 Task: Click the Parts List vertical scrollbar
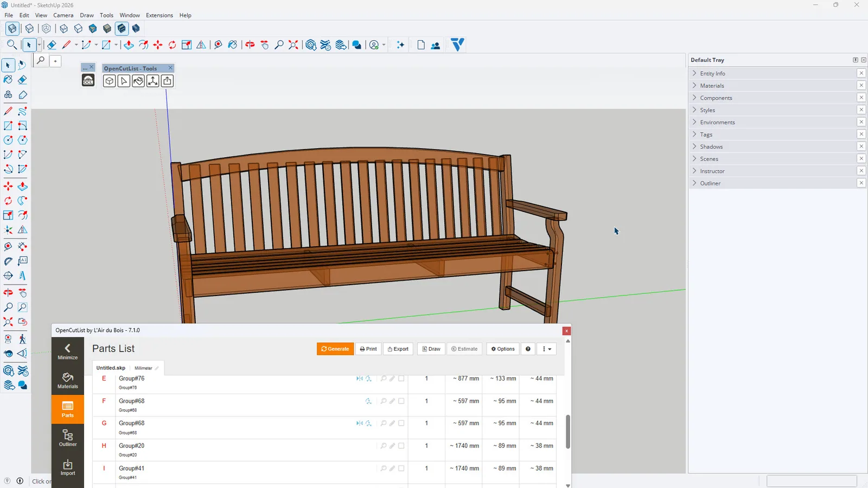point(568,432)
